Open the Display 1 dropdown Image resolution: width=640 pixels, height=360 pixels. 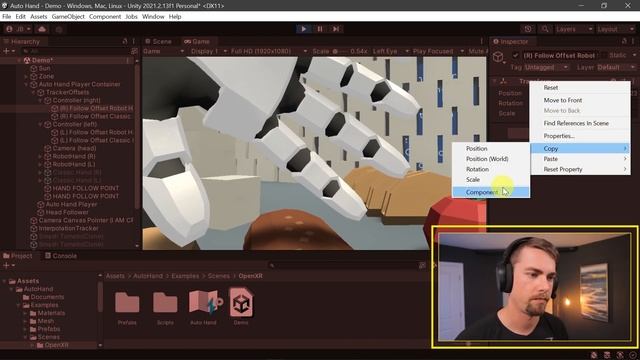click(209, 51)
